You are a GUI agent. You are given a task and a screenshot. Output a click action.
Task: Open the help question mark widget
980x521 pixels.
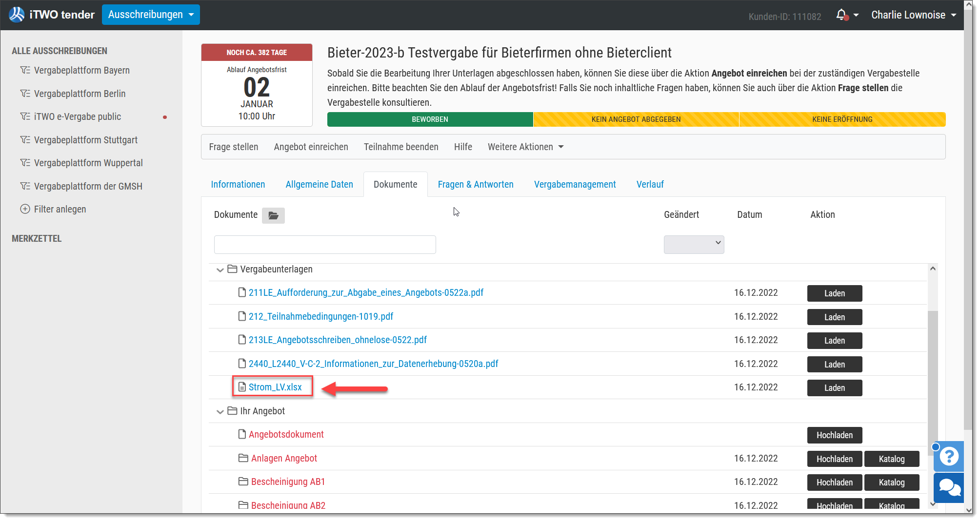pyautogui.click(x=949, y=457)
